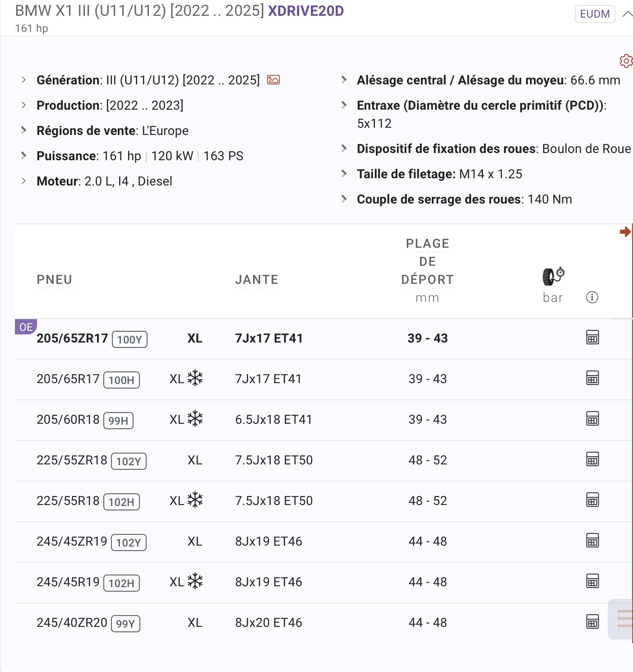The height and width of the screenshot is (672, 633).
Task: Click the JANTE column header
Action: (x=257, y=280)
